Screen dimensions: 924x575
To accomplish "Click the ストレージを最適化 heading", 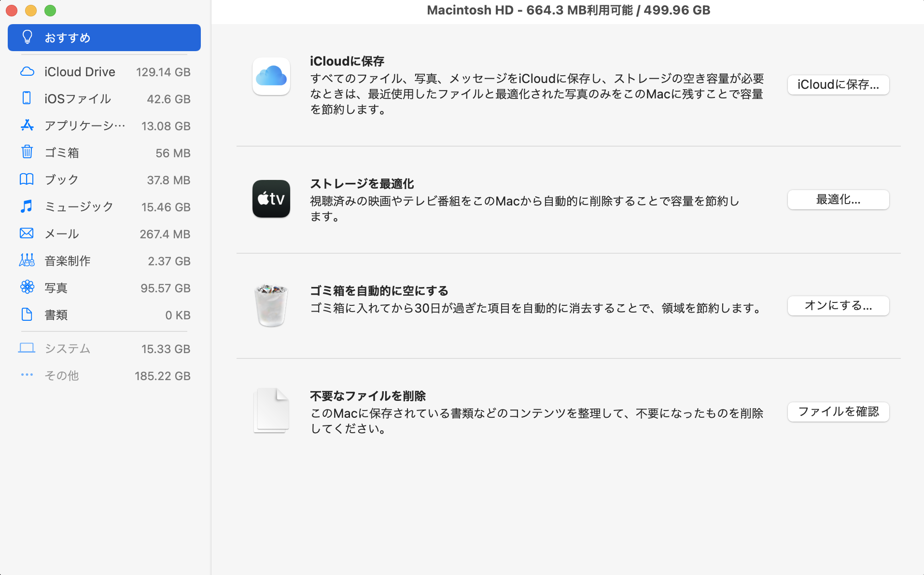I will [362, 184].
